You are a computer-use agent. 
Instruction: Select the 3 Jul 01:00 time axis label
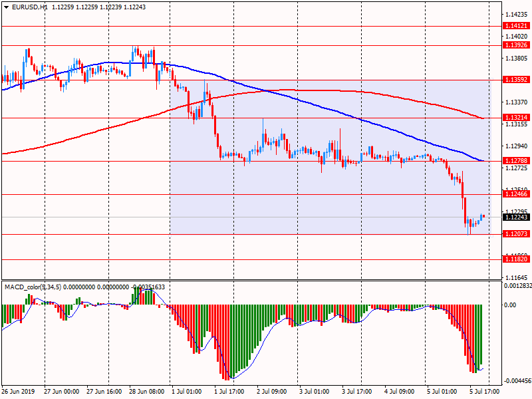[x=314, y=392]
